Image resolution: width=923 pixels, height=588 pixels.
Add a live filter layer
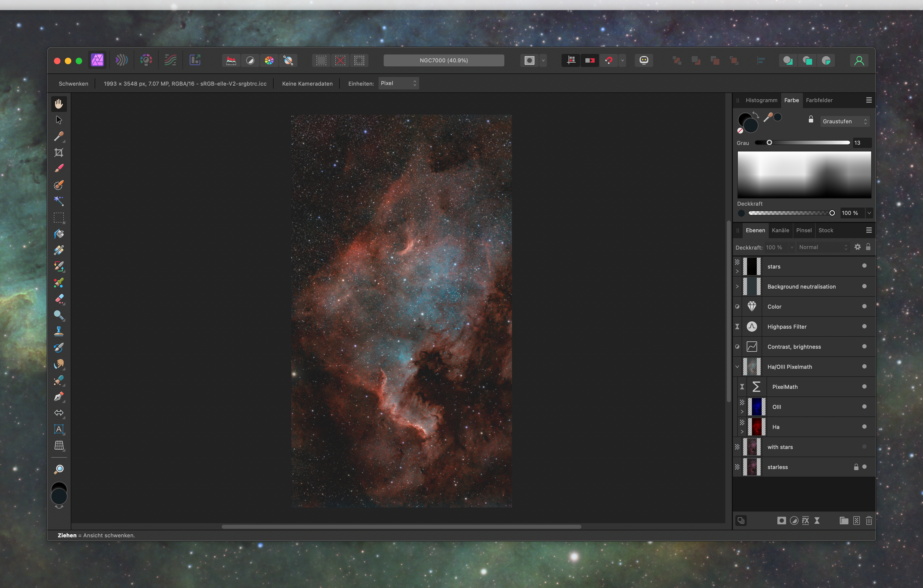click(817, 521)
